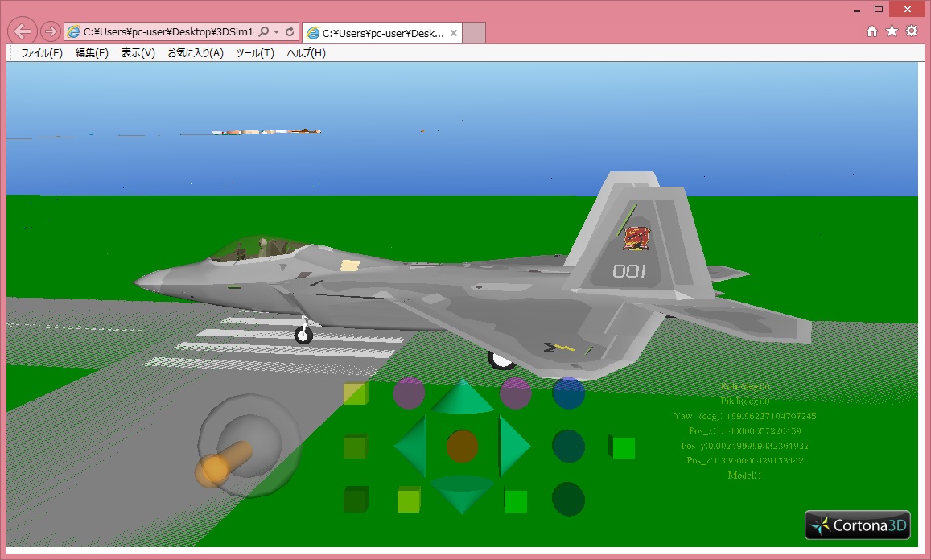
Task: Open the お気に入り(A) menu
Action: [196, 53]
